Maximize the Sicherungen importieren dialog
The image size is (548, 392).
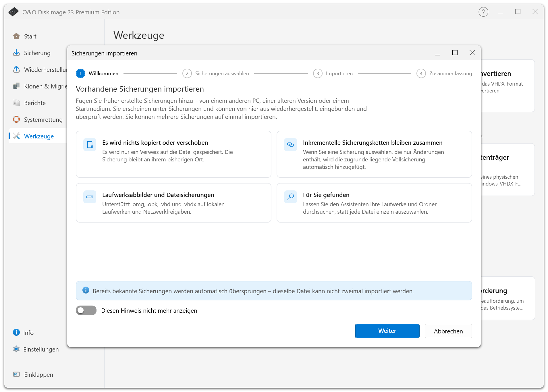coord(455,53)
